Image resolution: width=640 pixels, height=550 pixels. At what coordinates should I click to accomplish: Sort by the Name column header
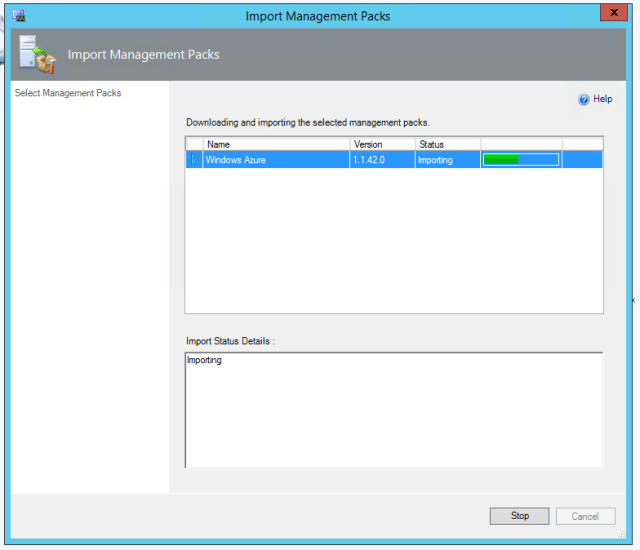pos(275,144)
